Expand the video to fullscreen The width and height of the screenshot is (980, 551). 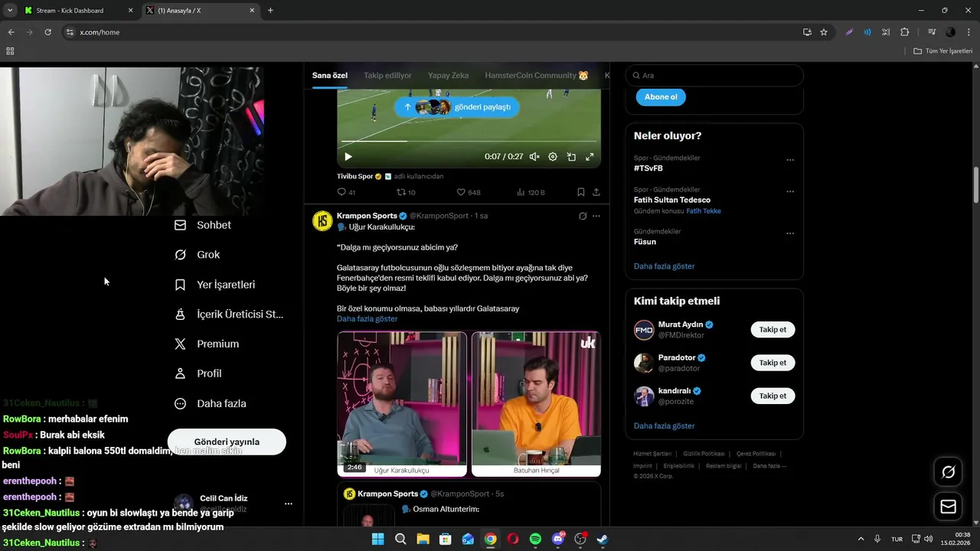click(590, 157)
